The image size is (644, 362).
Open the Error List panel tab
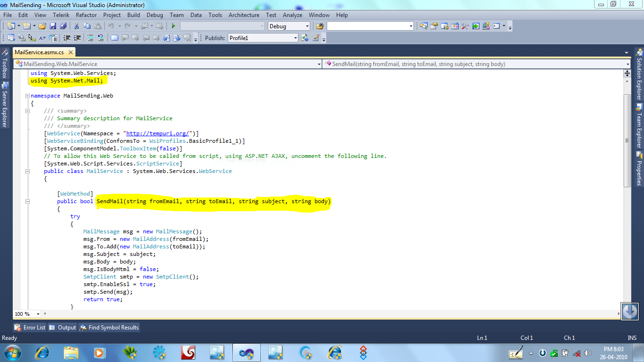click(x=30, y=328)
